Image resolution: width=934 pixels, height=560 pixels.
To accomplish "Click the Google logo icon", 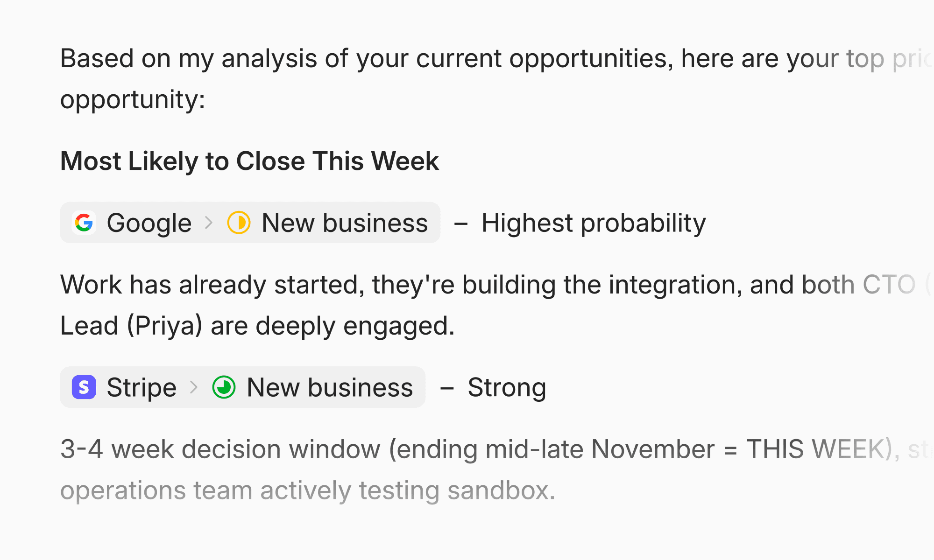I will [84, 223].
